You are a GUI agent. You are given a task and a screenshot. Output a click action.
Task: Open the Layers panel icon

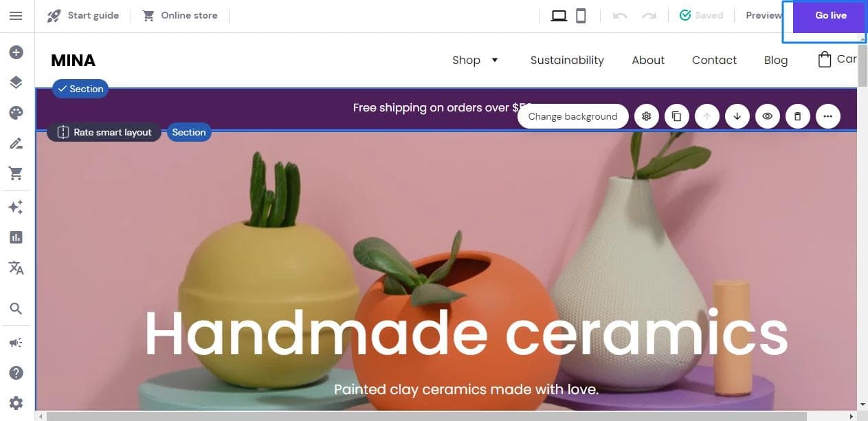coord(16,83)
